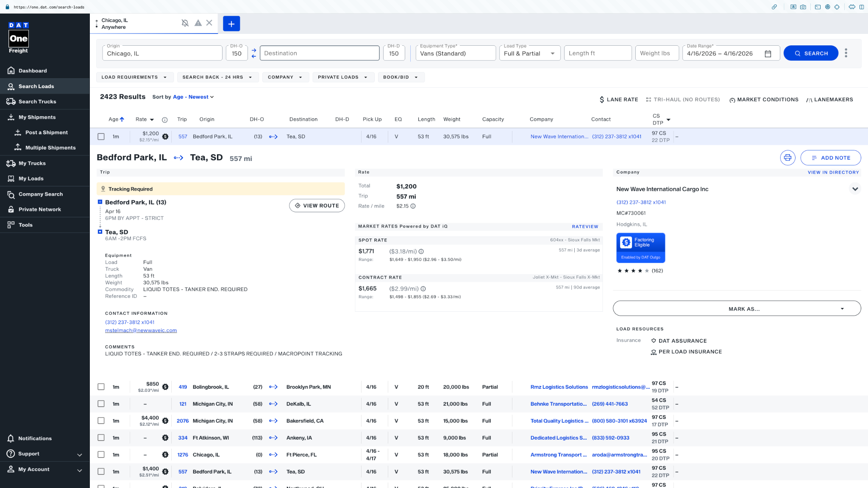Check the Bolingbrook, IL load checkbox
The height and width of the screenshot is (488, 868).
101,387
